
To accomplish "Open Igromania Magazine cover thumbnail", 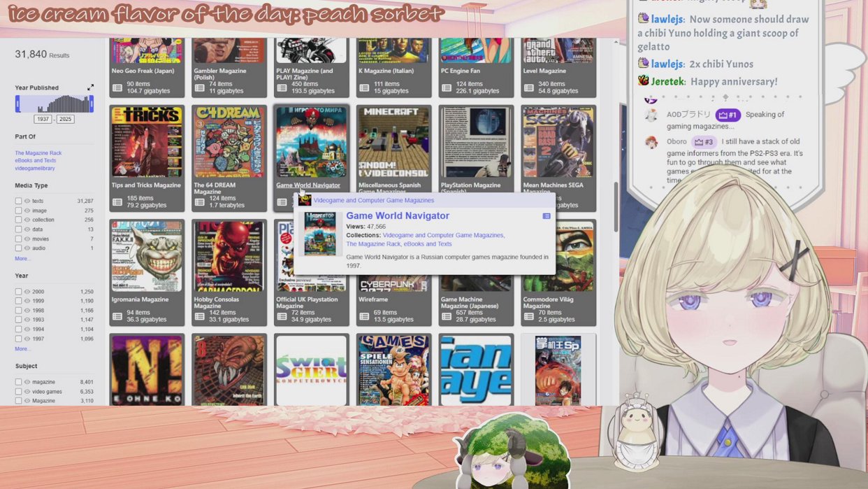I will (x=147, y=256).
